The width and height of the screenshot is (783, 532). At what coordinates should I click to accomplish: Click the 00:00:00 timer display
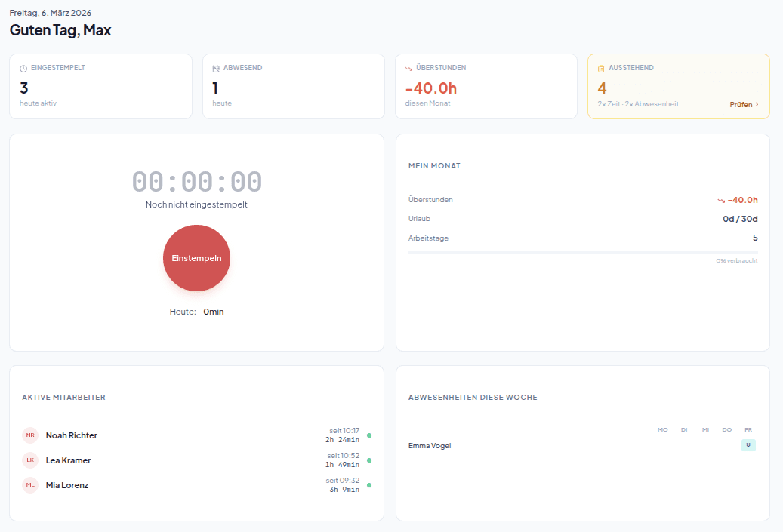[x=196, y=181]
